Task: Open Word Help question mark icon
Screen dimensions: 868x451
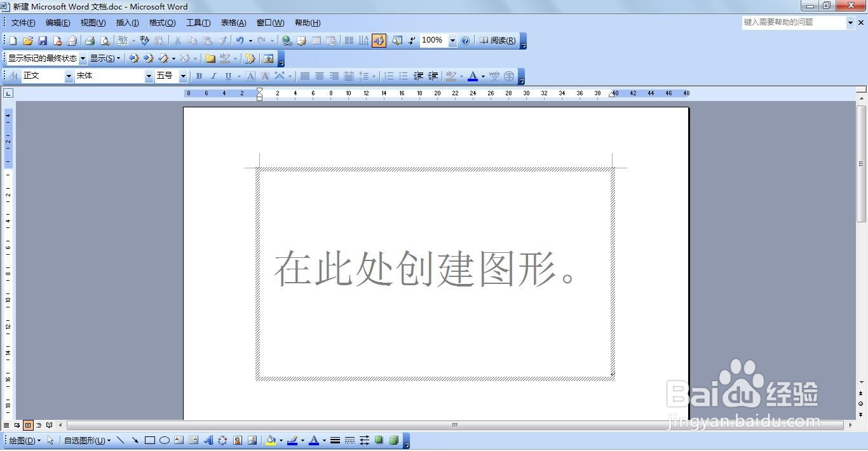Action: coord(465,41)
